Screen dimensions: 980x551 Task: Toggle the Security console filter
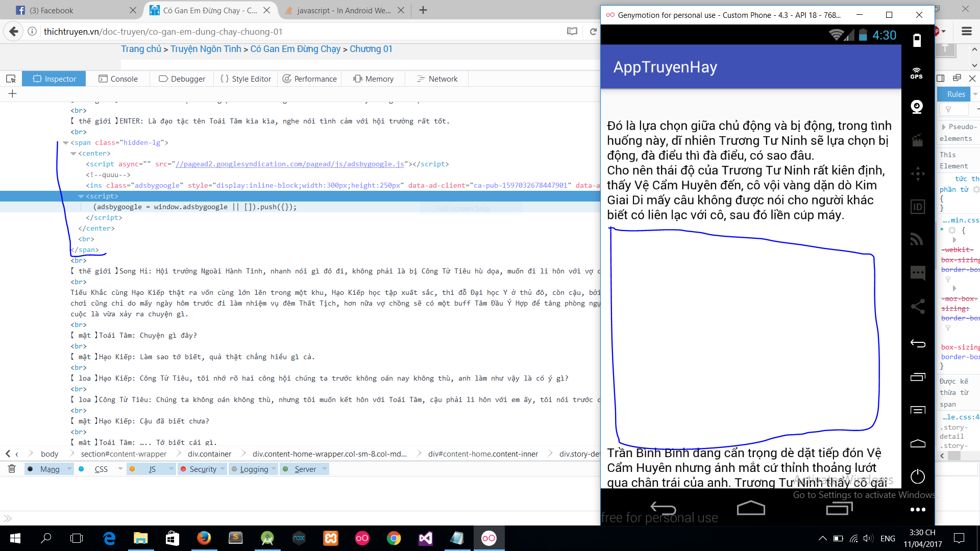[x=203, y=469]
